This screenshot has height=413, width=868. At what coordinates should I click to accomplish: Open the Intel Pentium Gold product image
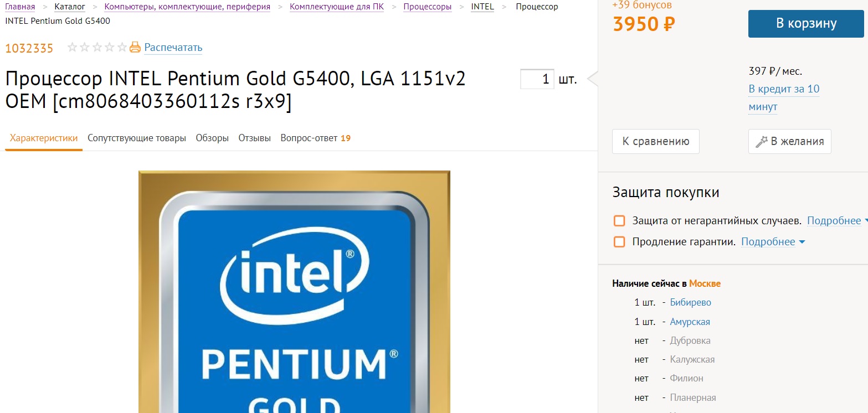coord(294,292)
